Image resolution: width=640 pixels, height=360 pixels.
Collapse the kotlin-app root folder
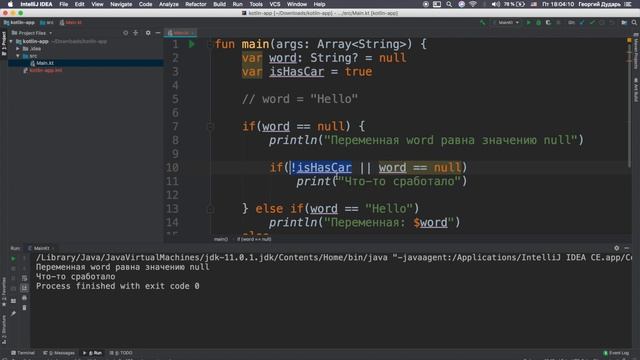11,41
